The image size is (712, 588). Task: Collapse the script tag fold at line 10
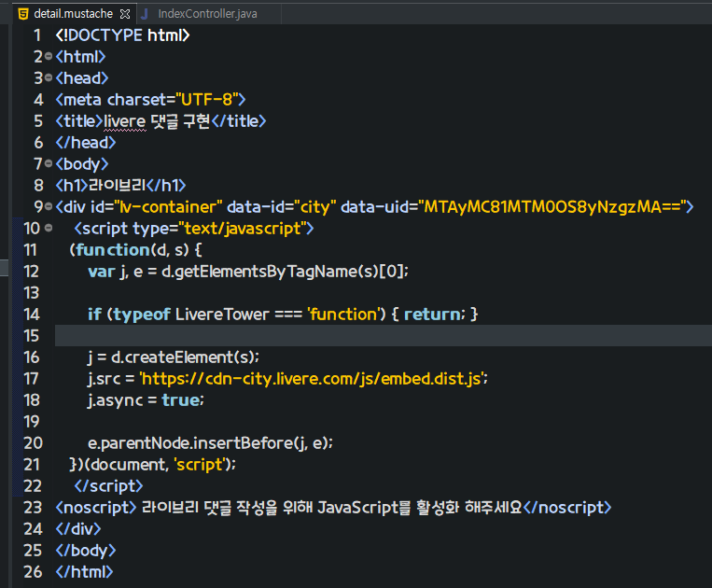pyautogui.click(x=49, y=228)
